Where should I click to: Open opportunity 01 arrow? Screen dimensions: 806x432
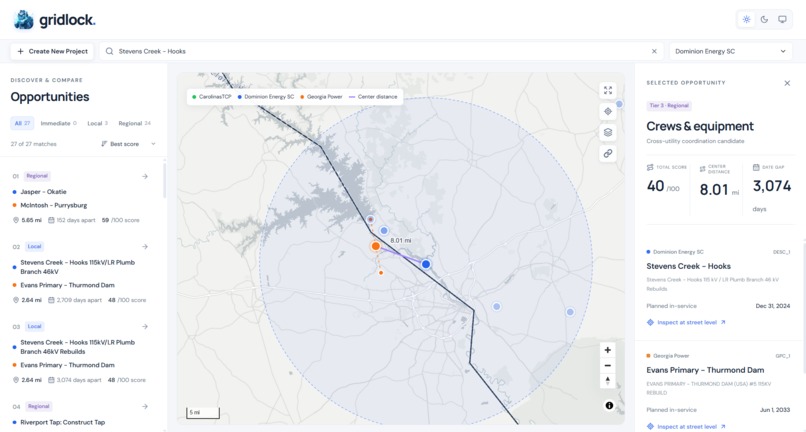tap(145, 176)
